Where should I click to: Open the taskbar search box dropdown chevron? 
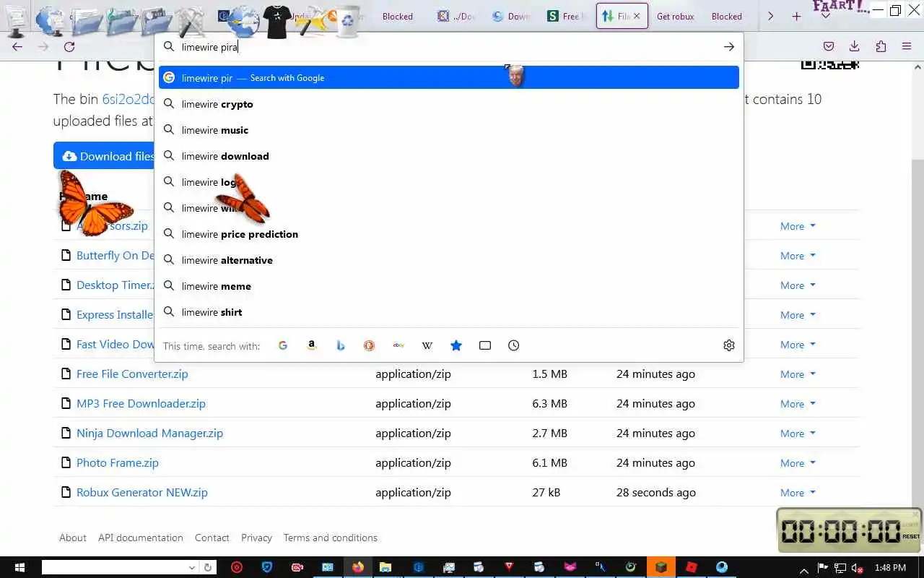(x=192, y=568)
